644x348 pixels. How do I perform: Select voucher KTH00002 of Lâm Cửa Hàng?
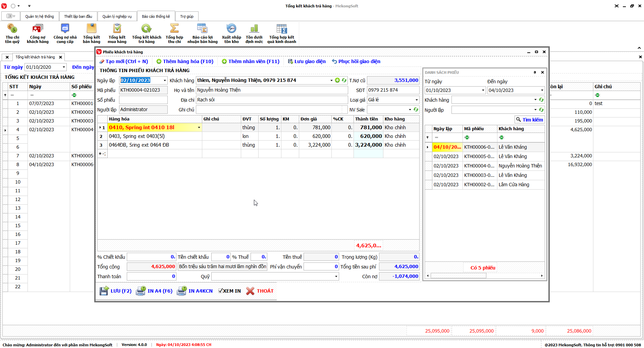[x=479, y=185]
